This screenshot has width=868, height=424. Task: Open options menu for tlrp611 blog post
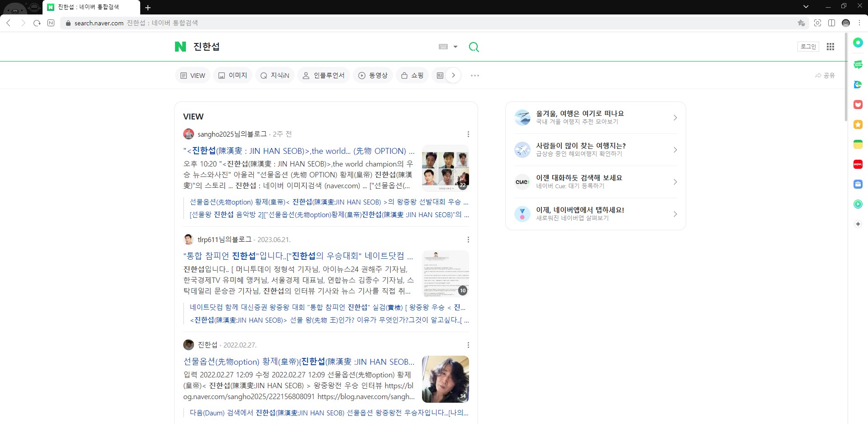[468, 240]
